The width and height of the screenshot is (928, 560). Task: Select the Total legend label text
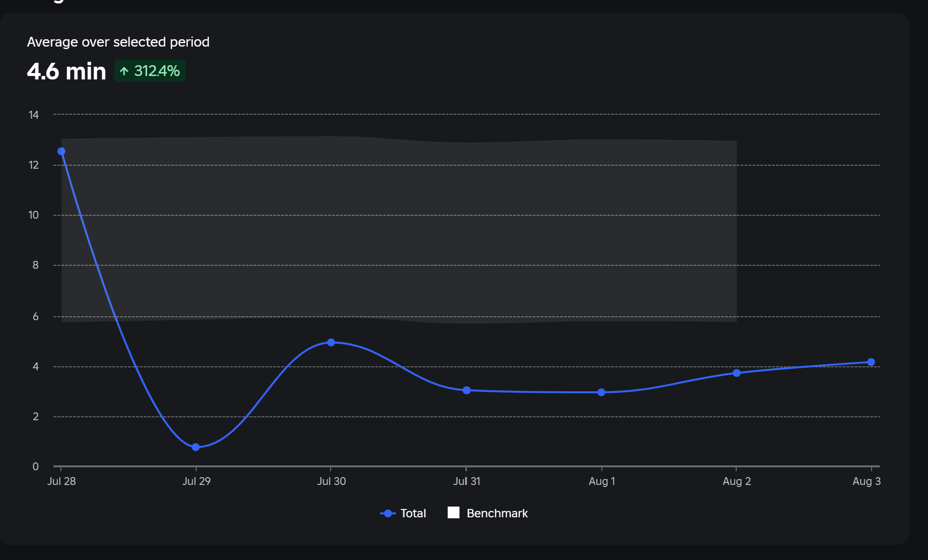tap(413, 513)
